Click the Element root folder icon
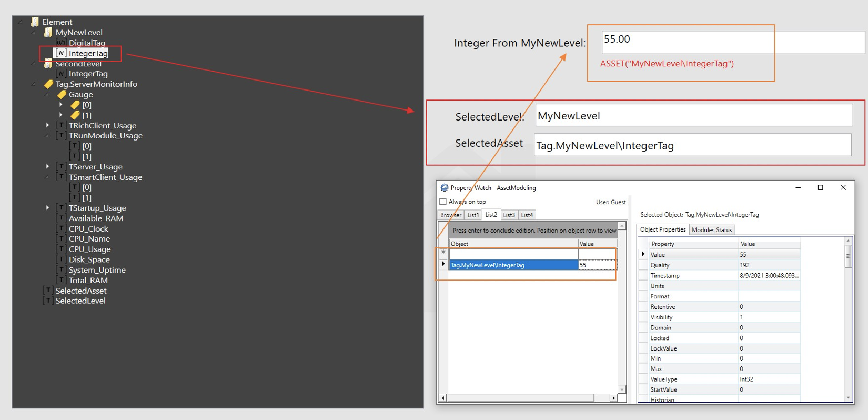This screenshot has height=420, width=868. coord(35,22)
